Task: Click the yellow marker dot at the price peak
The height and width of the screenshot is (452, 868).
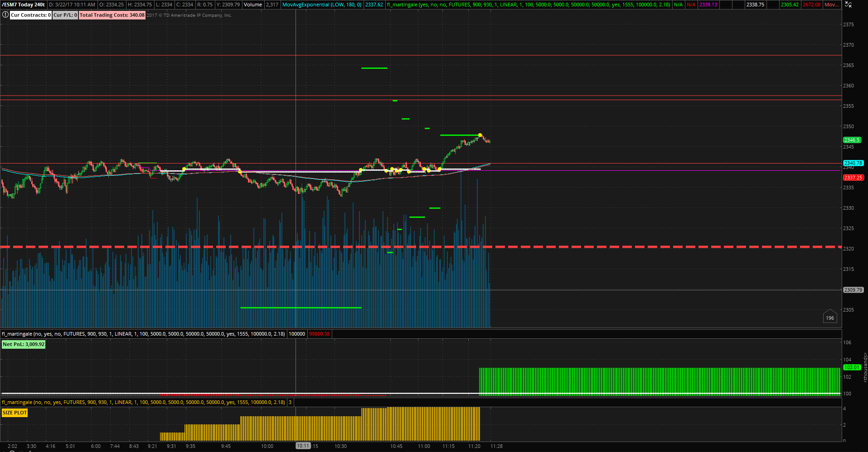Action: 480,135
